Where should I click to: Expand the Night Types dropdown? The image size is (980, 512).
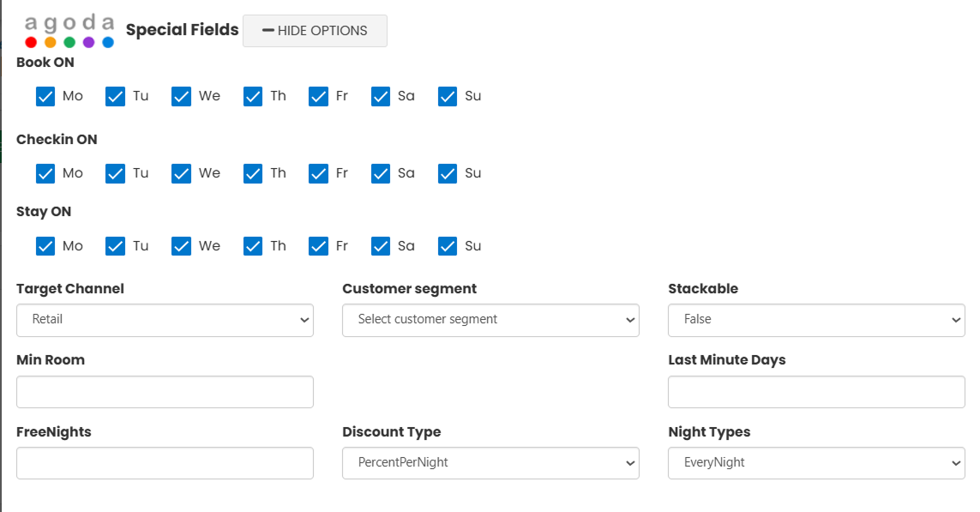(x=816, y=463)
